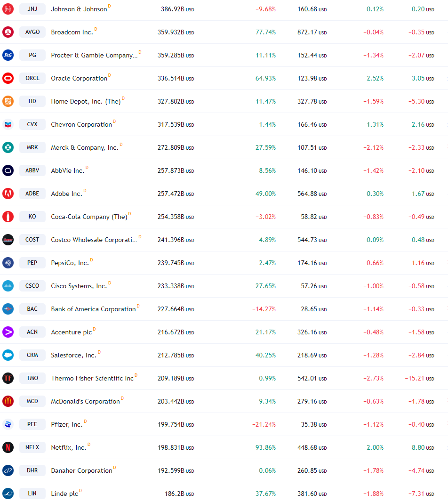Open McDonald's Corporation company link
The height and width of the screenshot is (502, 448).
[86, 401]
